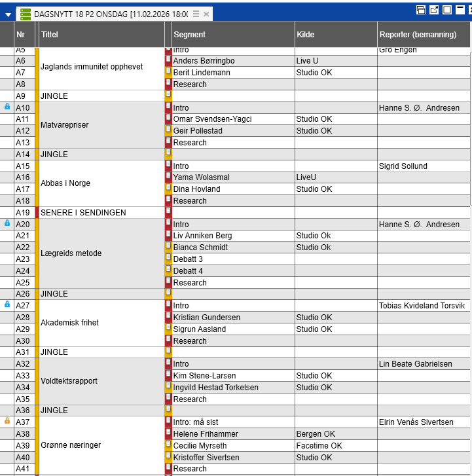Open the script icon for Yama Wolasmal
This screenshot has width=472, height=476.
point(168,177)
